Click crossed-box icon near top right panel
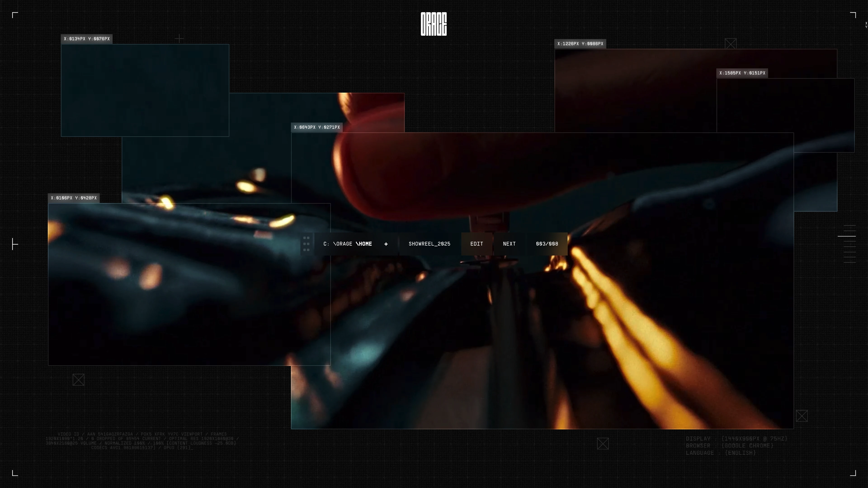This screenshot has width=868, height=488. (731, 44)
